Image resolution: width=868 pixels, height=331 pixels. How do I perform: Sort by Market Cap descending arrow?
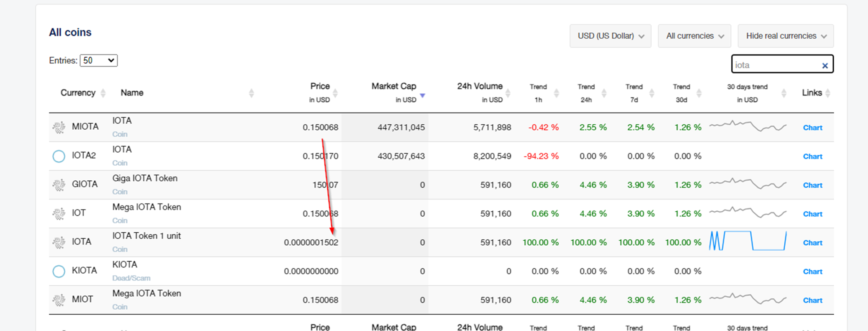point(422,96)
